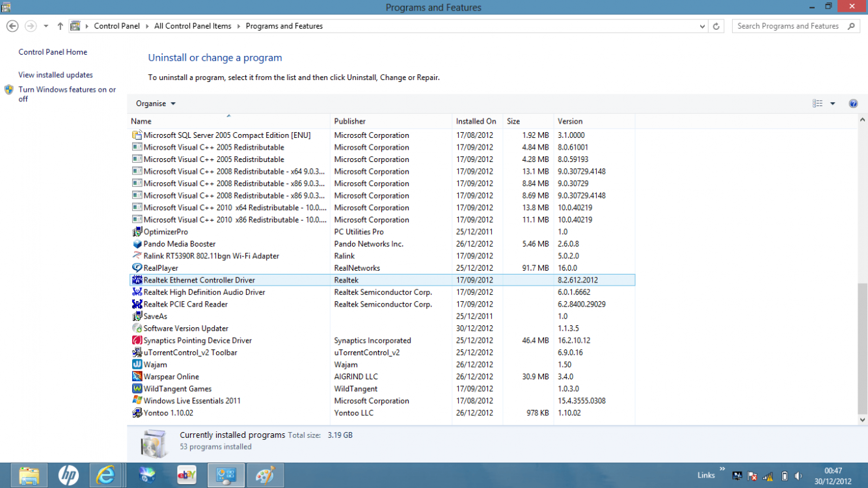This screenshot has width=868, height=488.
Task: Click the Yontoo 1.10.02 icon
Action: point(137,413)
